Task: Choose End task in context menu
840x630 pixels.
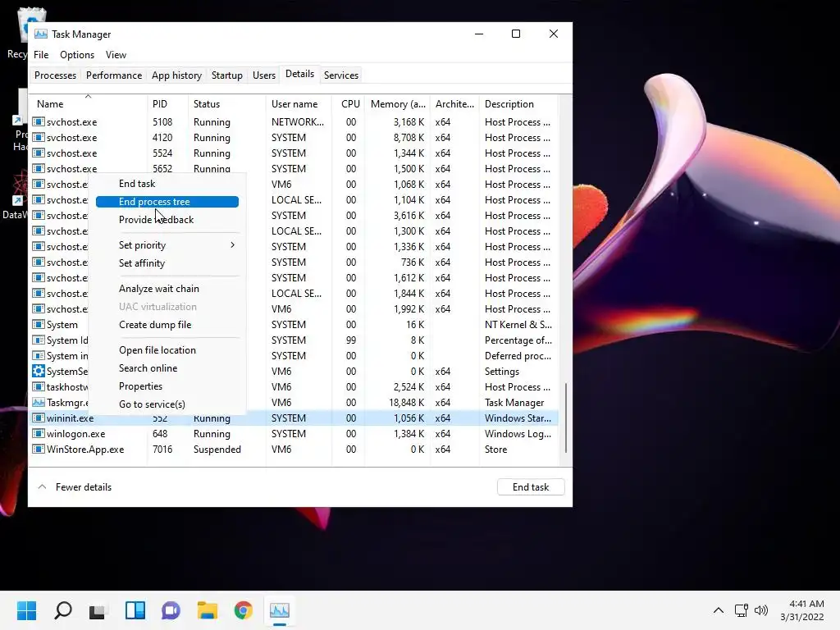Action: tap(137, 184)
